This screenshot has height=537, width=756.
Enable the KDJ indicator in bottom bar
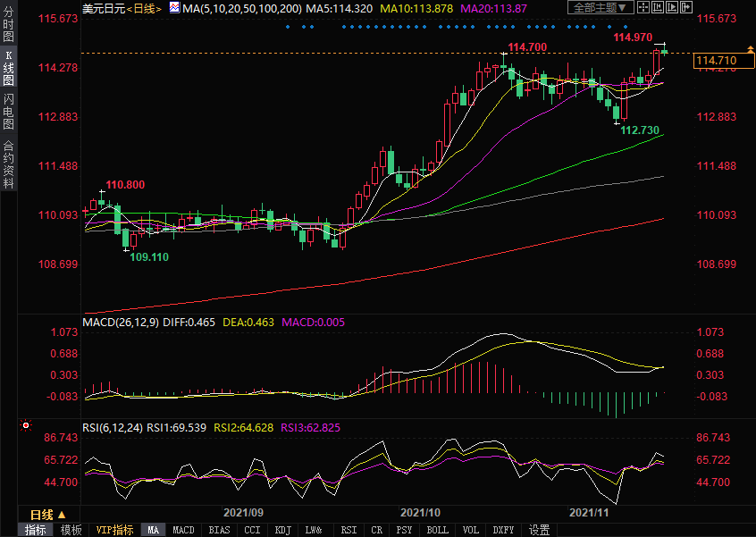[x=282, y=530]
